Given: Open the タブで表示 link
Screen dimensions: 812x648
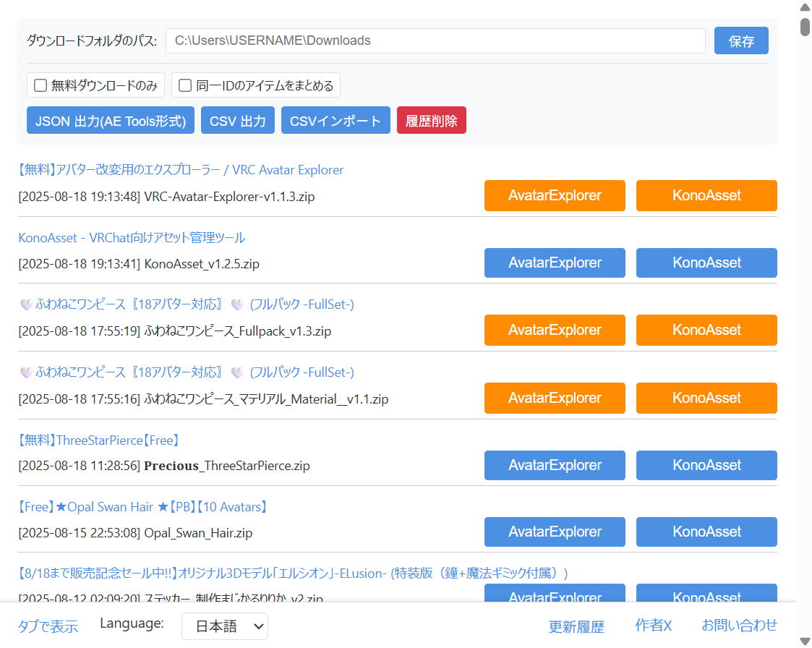Looking at the screenshot, I should [x=48, y=626].
